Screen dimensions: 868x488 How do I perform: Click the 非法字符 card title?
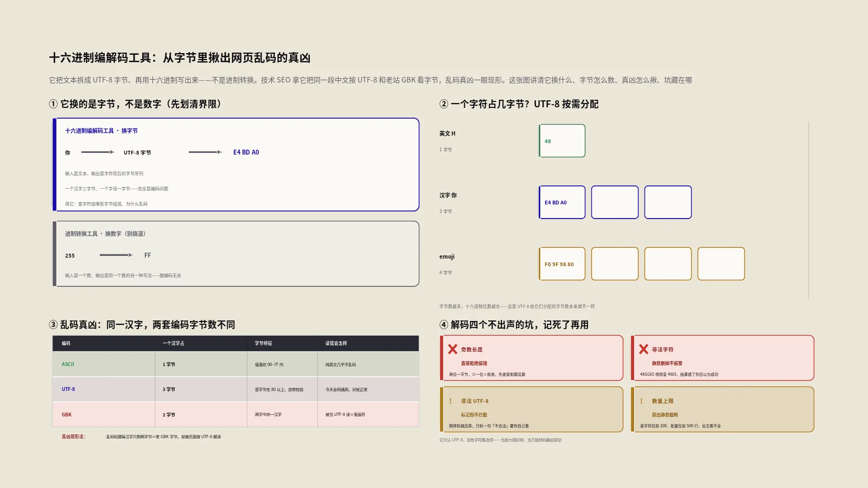tap(662, 350)
